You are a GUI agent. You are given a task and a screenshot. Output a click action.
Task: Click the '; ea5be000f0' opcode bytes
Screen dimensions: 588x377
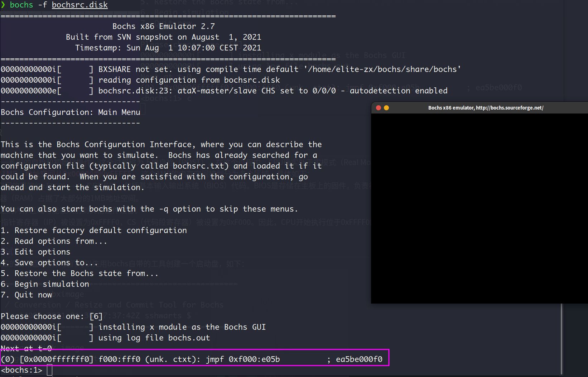pyautogui.click(x=355, y=359)
